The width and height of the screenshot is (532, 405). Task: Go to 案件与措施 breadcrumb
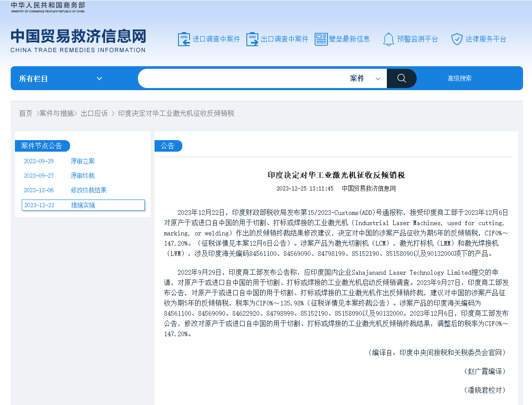point(57,113)
